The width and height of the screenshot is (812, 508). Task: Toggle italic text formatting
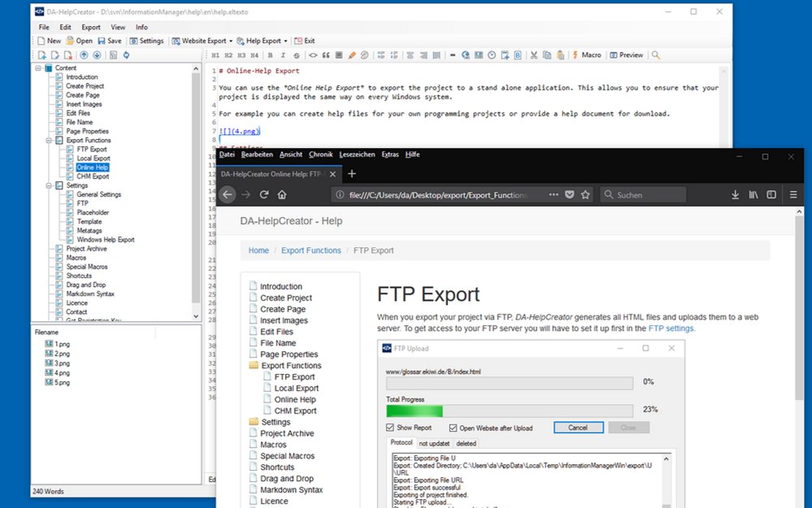(x=283, y=55)
